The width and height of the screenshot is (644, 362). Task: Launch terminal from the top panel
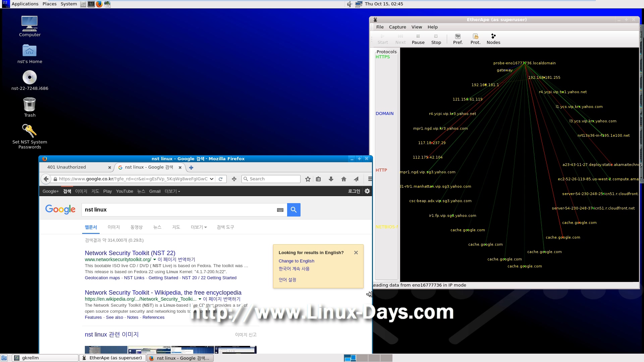pyautogui.click(x=91, y=4)
